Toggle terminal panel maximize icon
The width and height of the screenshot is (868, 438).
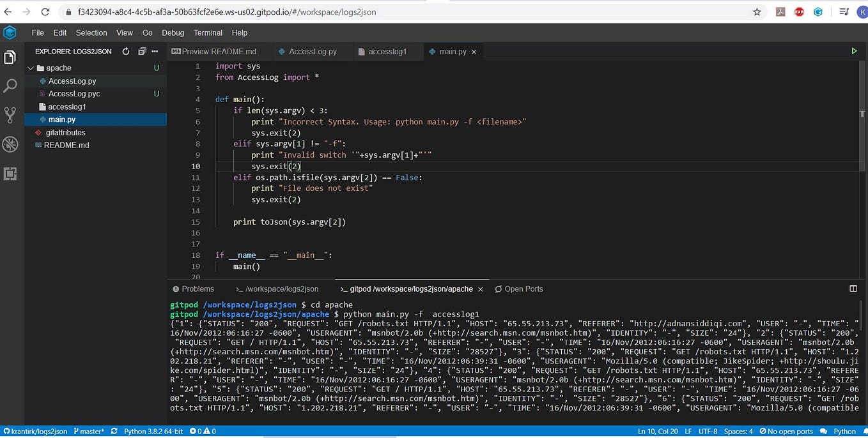853,289
